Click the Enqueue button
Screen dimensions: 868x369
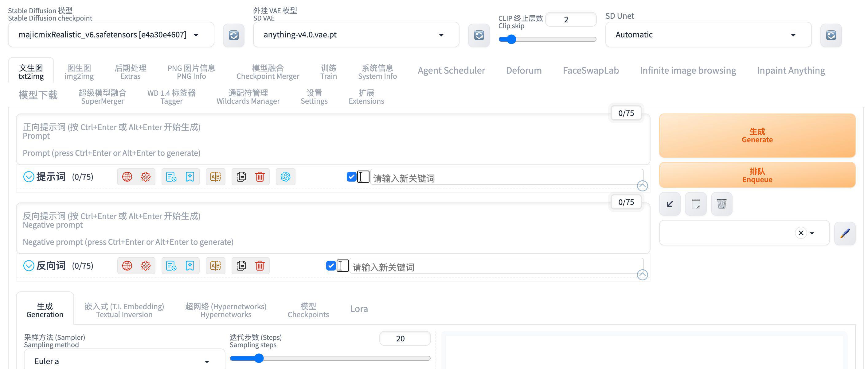coord(757,175)
